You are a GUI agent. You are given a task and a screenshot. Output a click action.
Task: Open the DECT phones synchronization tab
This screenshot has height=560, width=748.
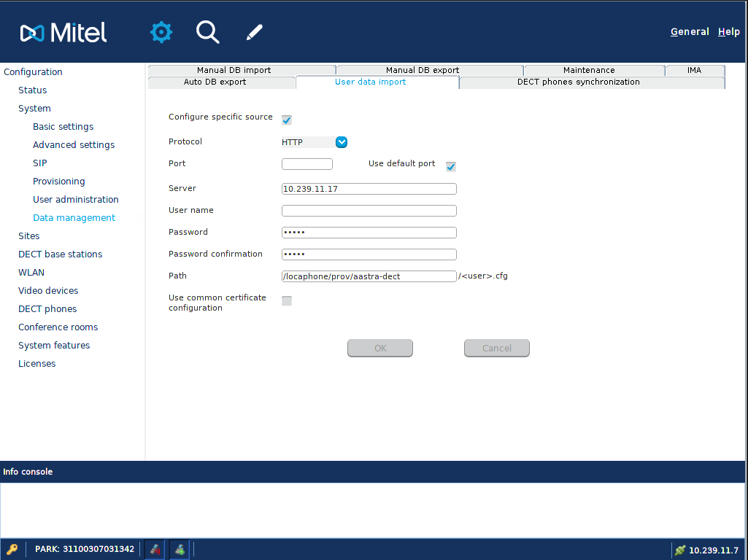[x=578, y=82]
